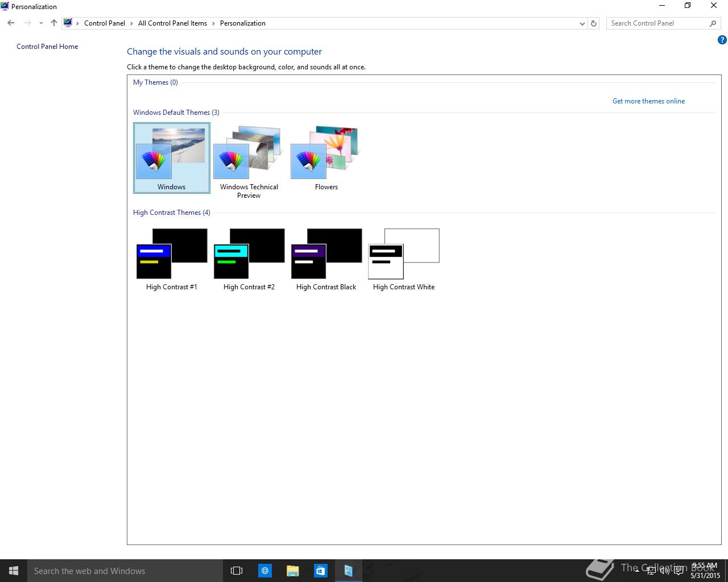Select the Windows theme
728x582 pixels.
pyautogui.click(x=172, y=158)
